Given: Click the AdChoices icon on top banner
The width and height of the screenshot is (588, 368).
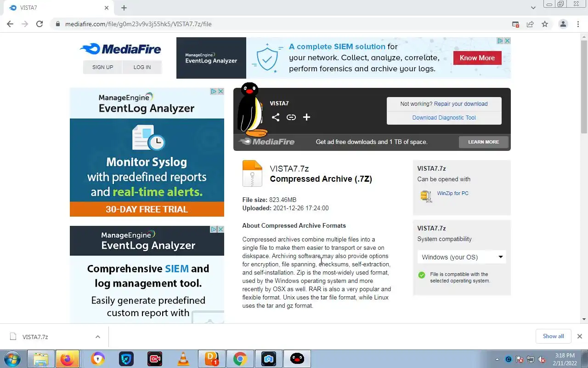Looking at the screenshot, I should (x=500, y=41).
